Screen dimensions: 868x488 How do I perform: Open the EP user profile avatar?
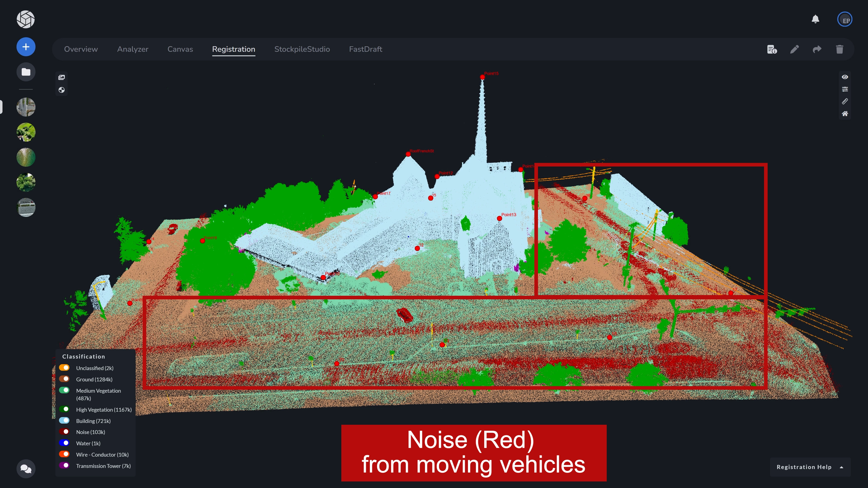pos(845,19)
